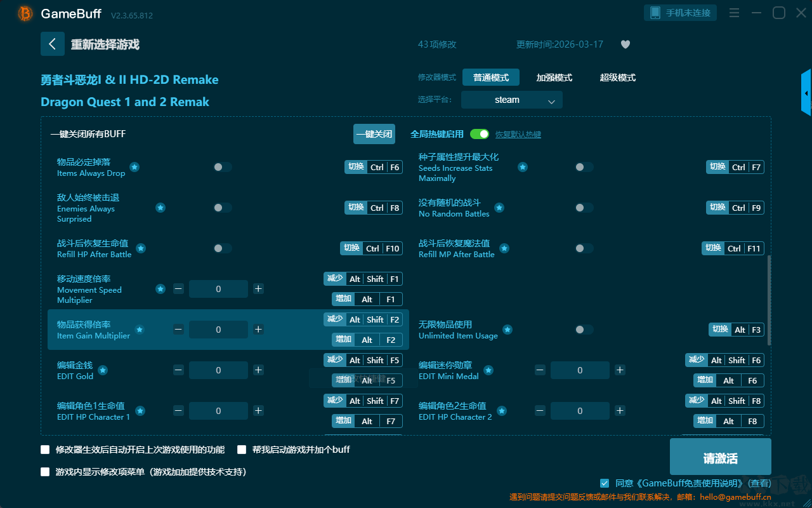Screen dimensions: 812x508
Task: Turn on Refill HP After Battle
Action: [x=223, y=248]
